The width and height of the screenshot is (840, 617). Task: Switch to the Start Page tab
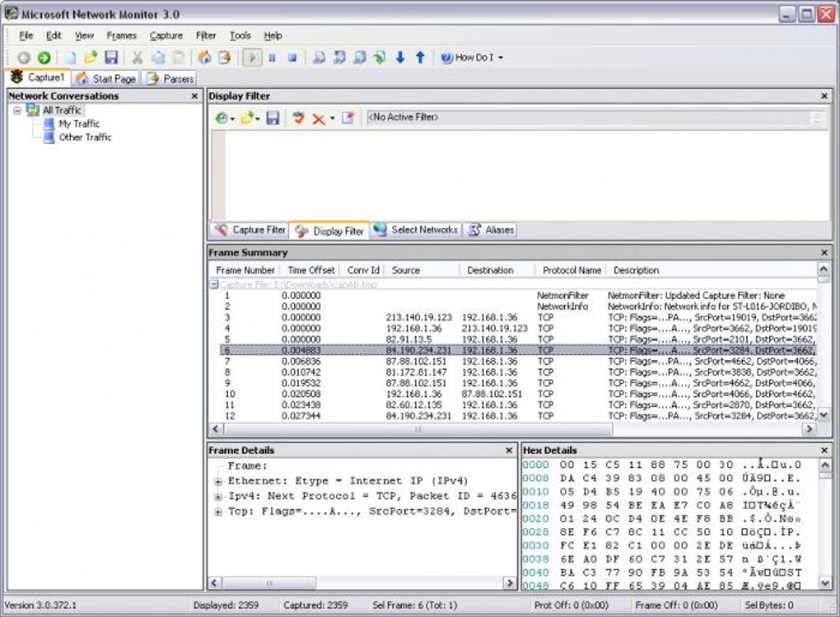tap(106, 79)
